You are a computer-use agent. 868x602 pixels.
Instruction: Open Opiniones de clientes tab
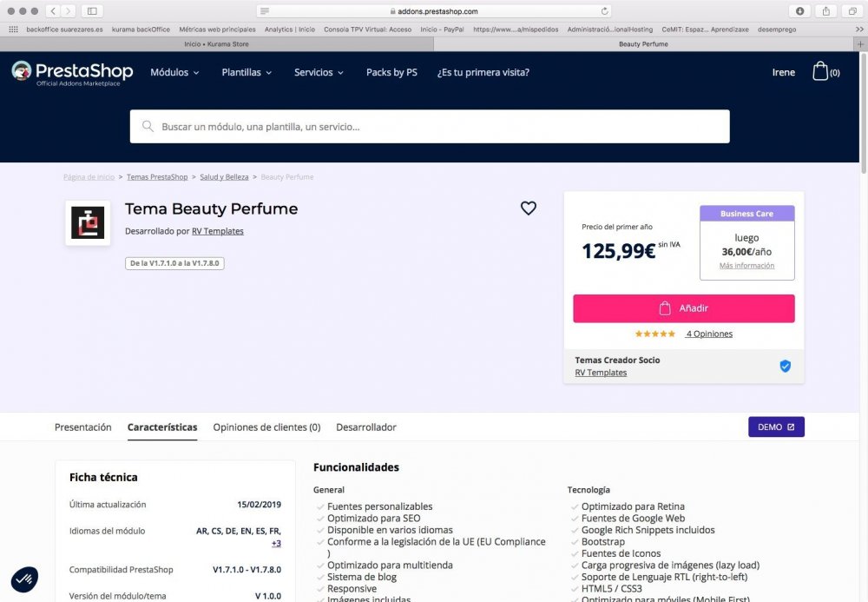point(266,427)
